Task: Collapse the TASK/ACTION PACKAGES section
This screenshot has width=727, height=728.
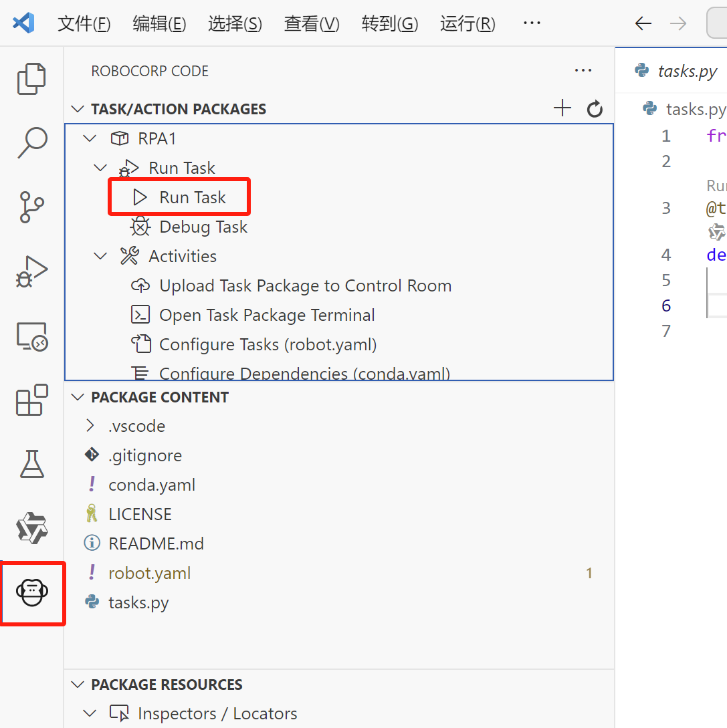Action: [x=78, y=109]
